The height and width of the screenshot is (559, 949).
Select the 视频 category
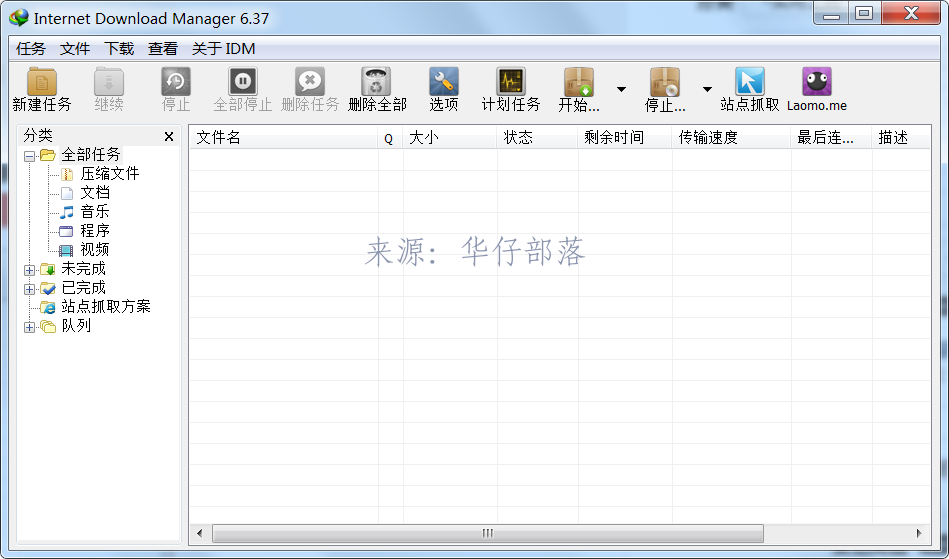point(95,249)
